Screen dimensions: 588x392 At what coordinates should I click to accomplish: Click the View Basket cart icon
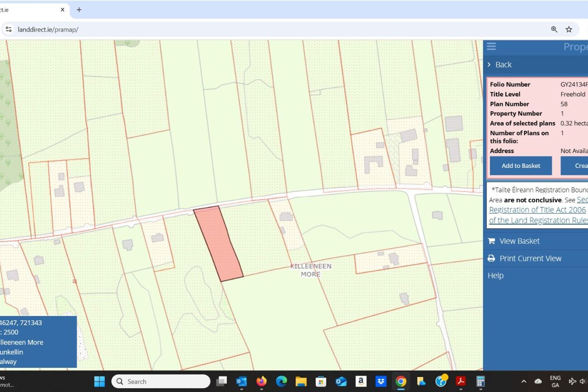coord(491,241)
